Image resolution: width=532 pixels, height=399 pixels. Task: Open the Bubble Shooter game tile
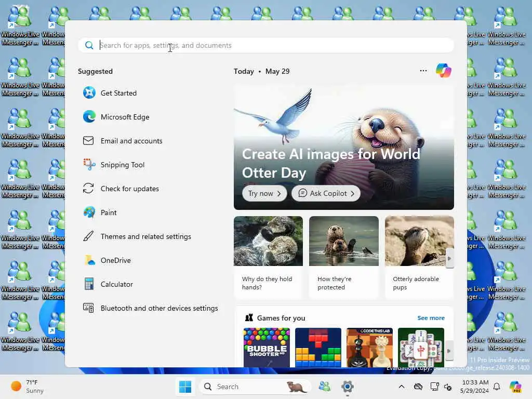tap(267, 348)
